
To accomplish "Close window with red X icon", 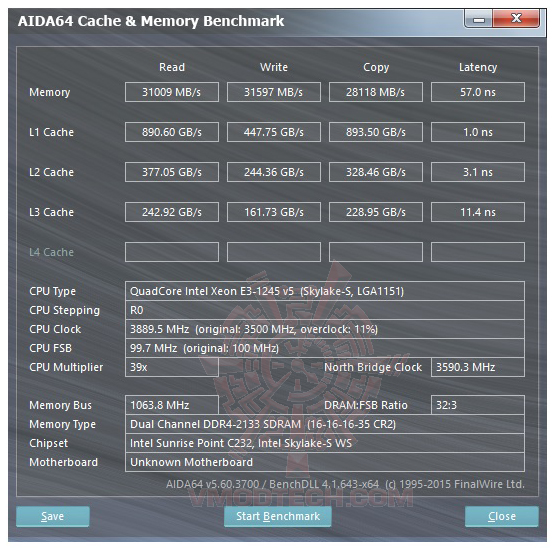I will [x=516, y=18].
